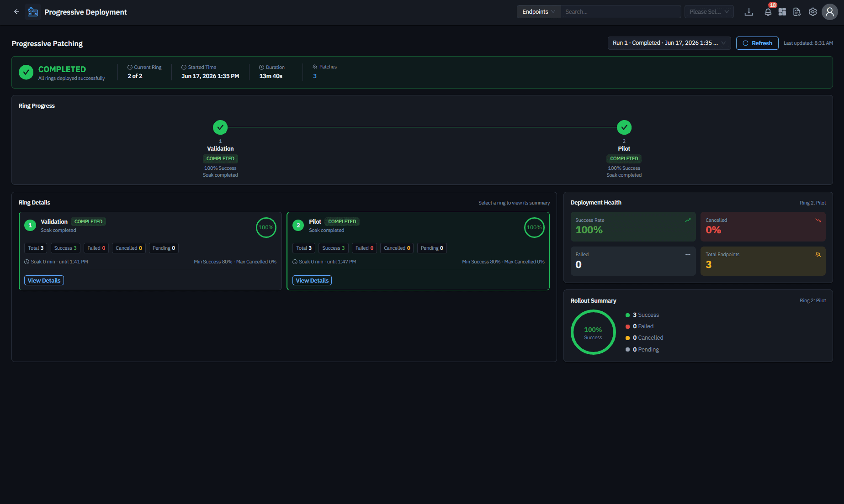Select the Pilot ring details card

(x=418, y=251)
